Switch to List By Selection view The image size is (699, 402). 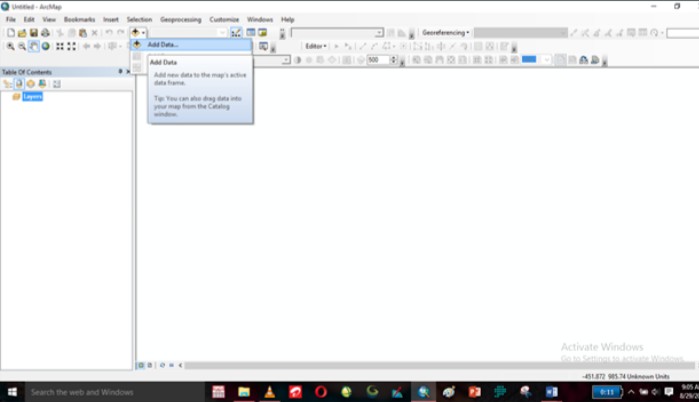pyautogui.click(x=42, y=84)
